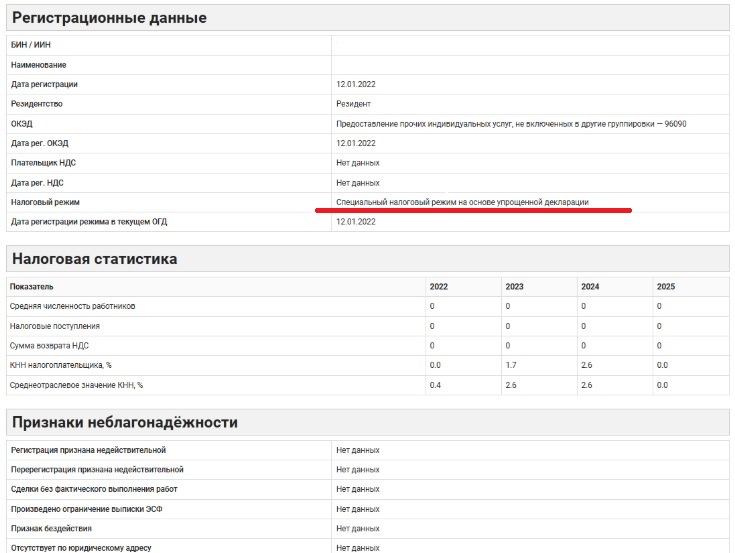Click the 2022 column header

click(439, 286)
